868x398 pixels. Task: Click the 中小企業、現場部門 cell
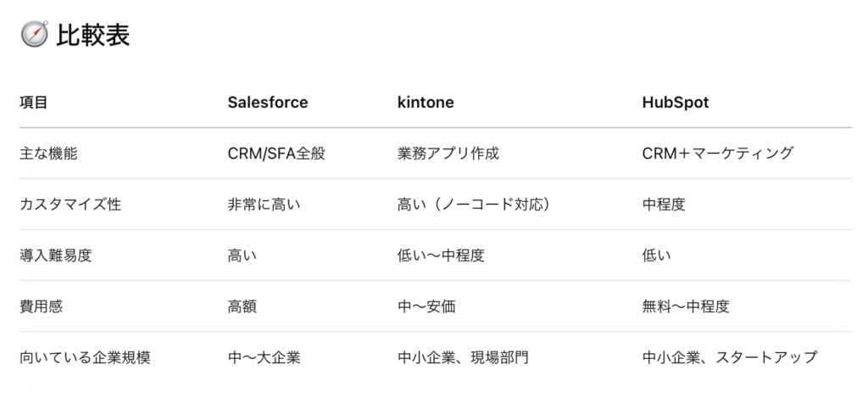[x=463, y=357]
